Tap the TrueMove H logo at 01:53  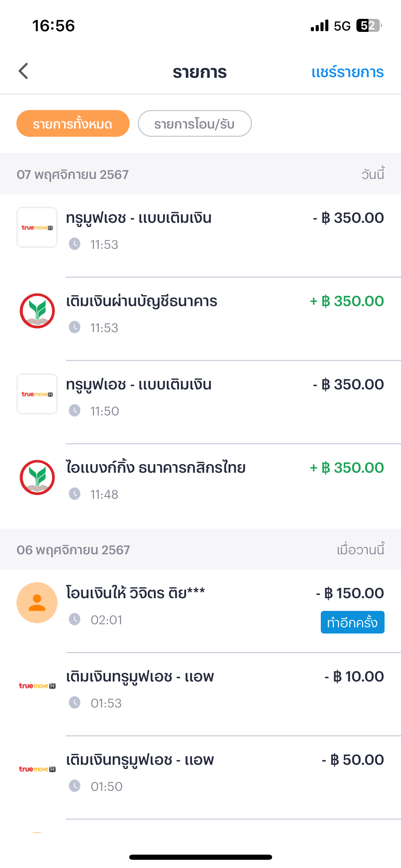tap(37, 686)
